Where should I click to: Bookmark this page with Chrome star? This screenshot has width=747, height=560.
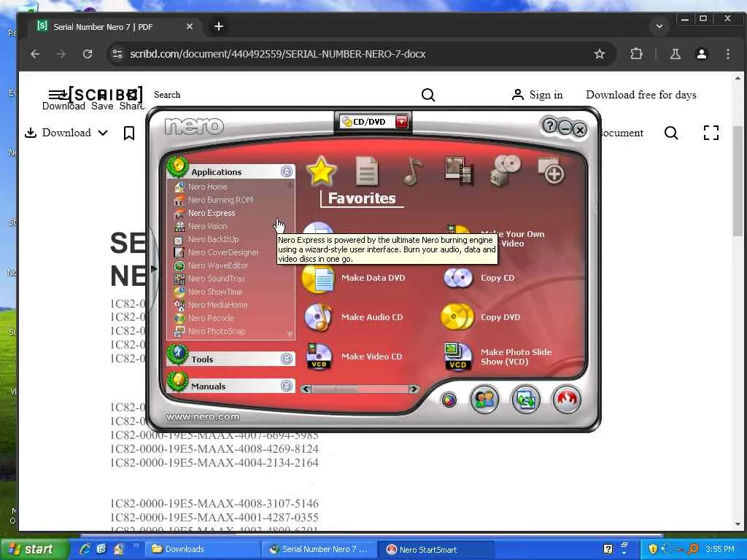600,54
